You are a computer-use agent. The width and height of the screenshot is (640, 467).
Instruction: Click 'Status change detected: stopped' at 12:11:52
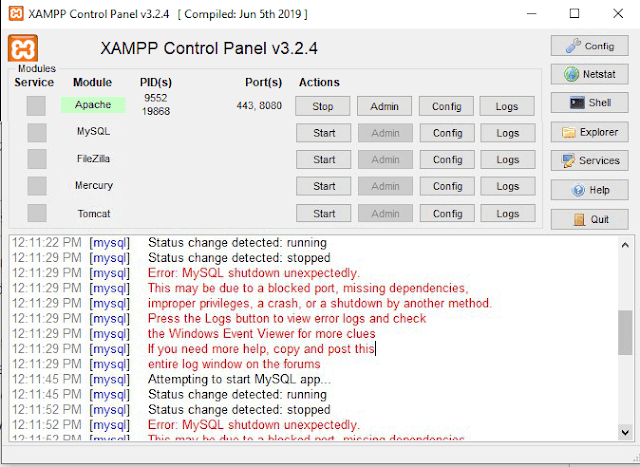click(x=239, y=409)
